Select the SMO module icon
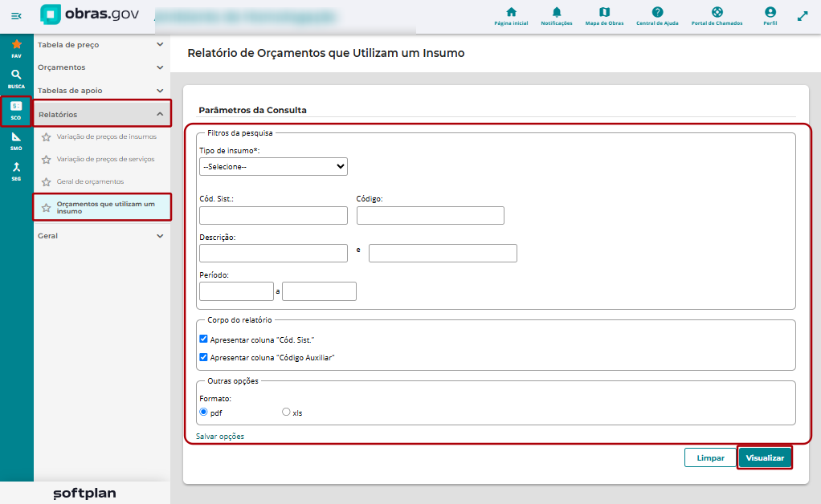This screenshot has height=504, width=821. pyautogui.click(x=16, y=141)
